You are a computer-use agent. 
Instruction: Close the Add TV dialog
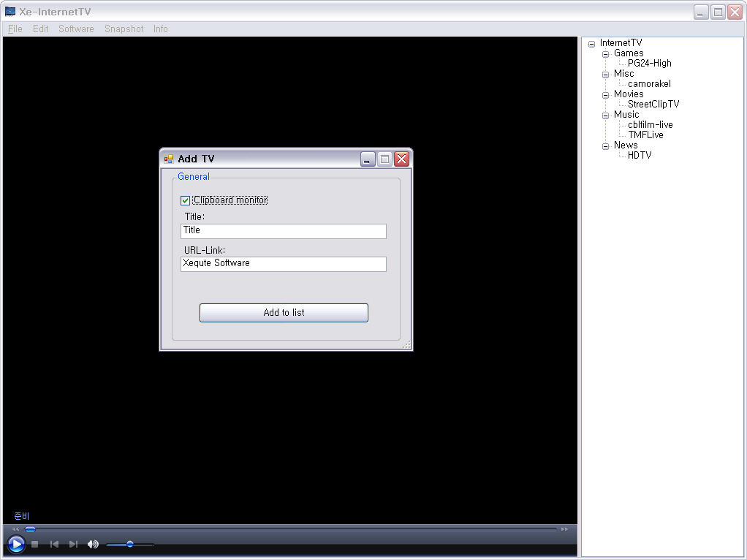coord(401,159)
